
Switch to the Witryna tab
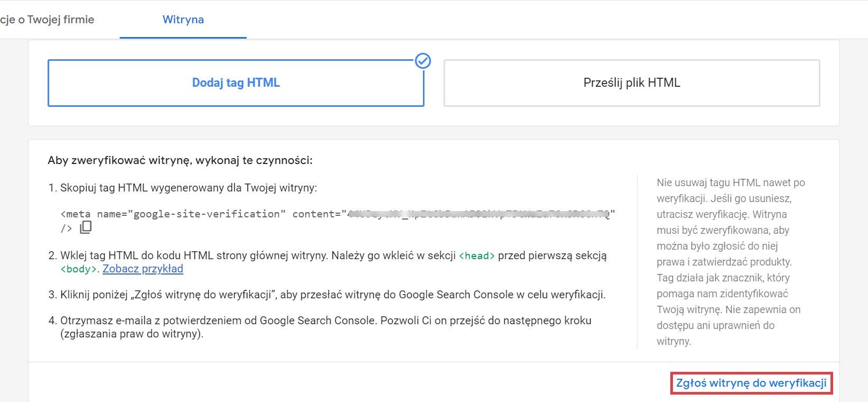click(x=183, y=20)
